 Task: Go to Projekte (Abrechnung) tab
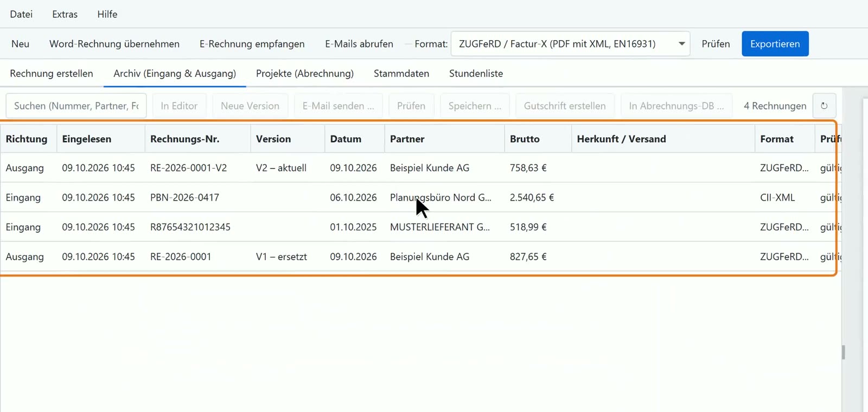pos(305,73)
